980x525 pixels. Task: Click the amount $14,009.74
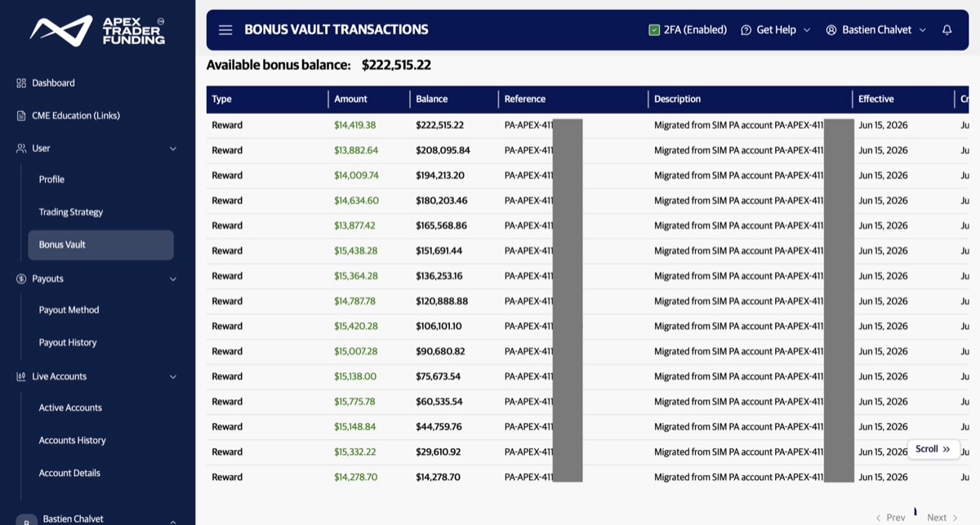[x=356, y=176]
